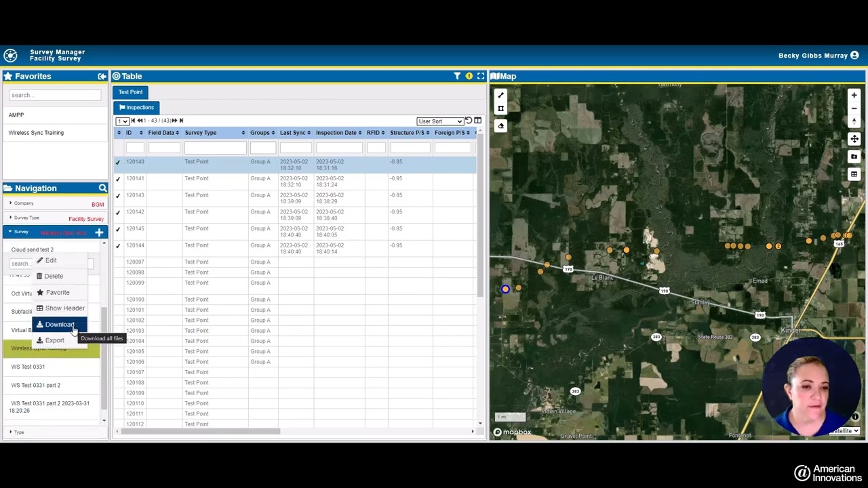Open the user profile icon by Becky Gibbs Murray
Image resolution: width=868 pixels, height=488 pixels.
(854, 56)
